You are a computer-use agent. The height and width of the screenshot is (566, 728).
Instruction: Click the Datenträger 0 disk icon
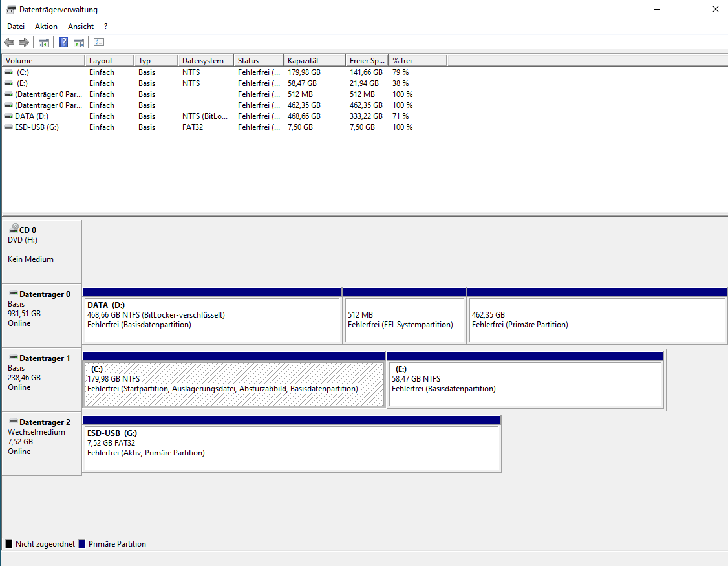14,293
